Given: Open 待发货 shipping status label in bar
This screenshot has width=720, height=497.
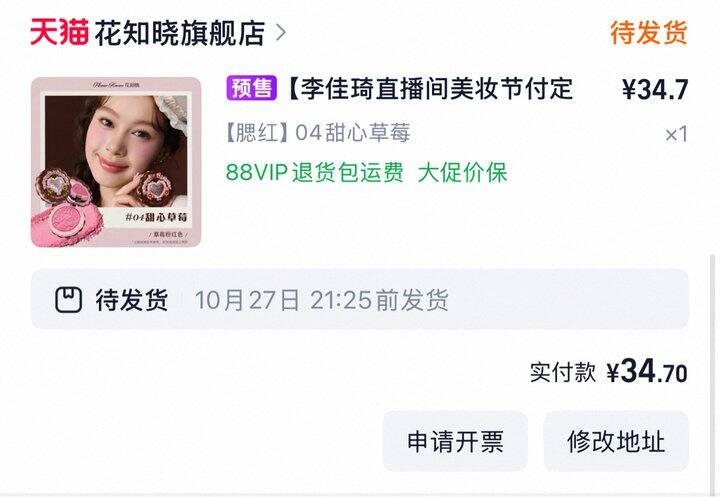Looking at the screenshot, I should coord(132,300).
